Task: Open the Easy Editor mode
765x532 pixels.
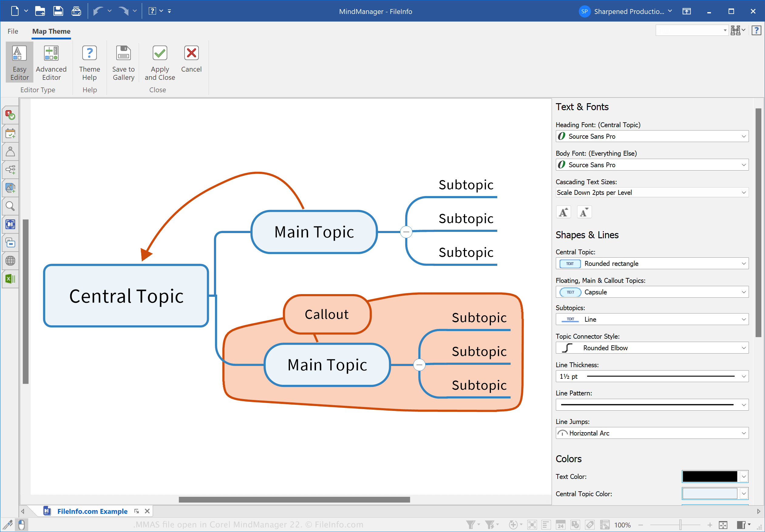Action: click(19, 63)
